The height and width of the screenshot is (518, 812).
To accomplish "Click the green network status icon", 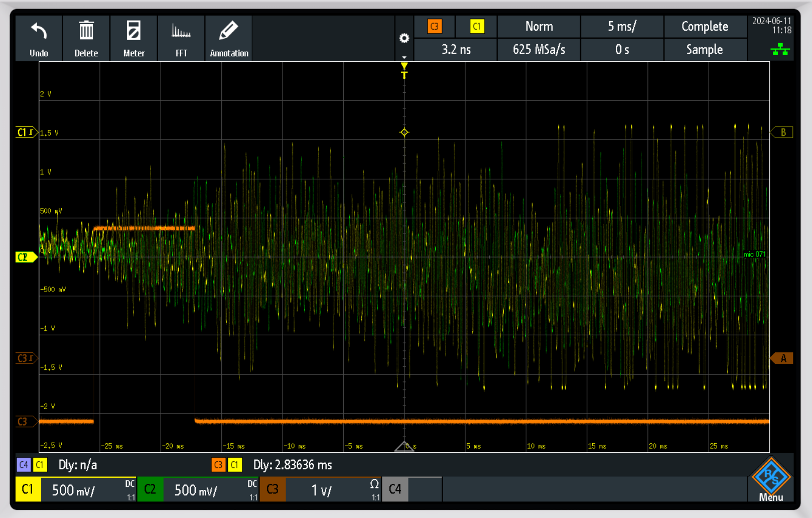I will pos(780,49).
